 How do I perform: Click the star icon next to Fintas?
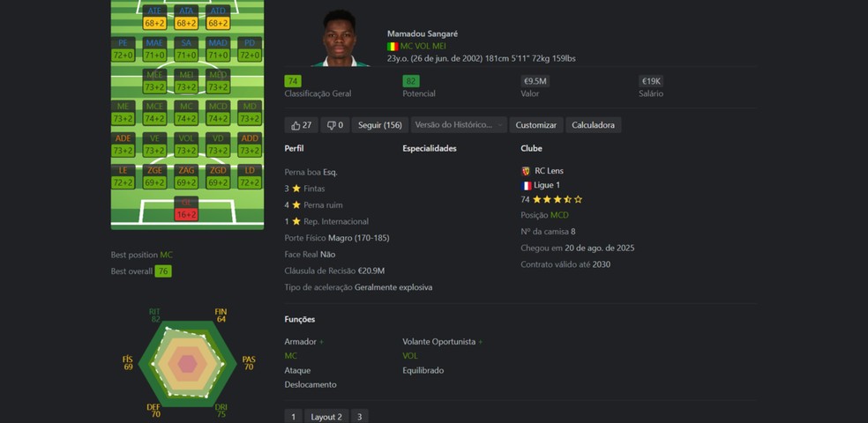296,189
